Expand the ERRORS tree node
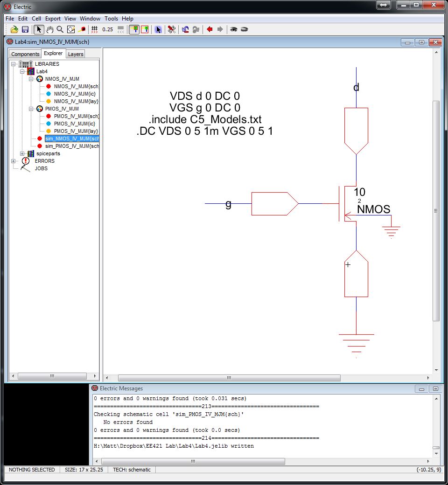This screenshot has height=485, width=448. 14,161
